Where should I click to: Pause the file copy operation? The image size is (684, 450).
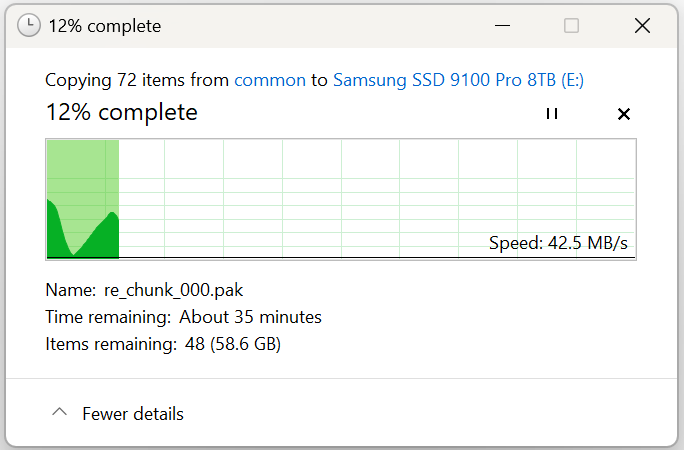click(552, 114)
